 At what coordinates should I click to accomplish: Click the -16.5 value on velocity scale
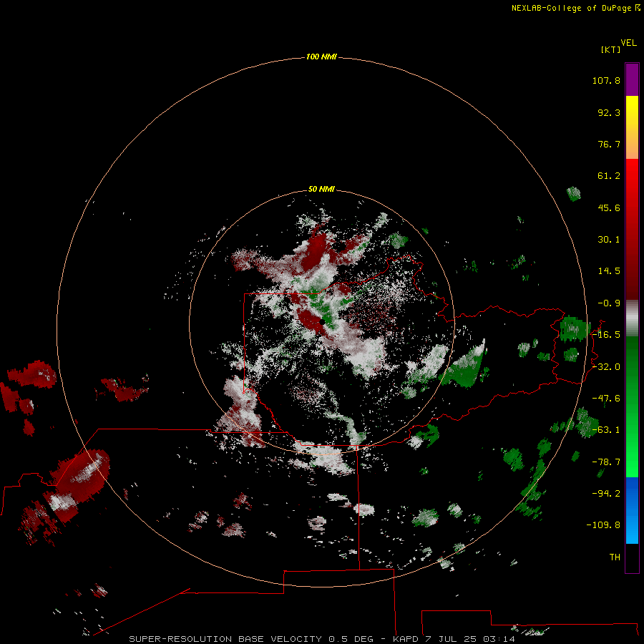pyautogui.click(x=606, y=335)
